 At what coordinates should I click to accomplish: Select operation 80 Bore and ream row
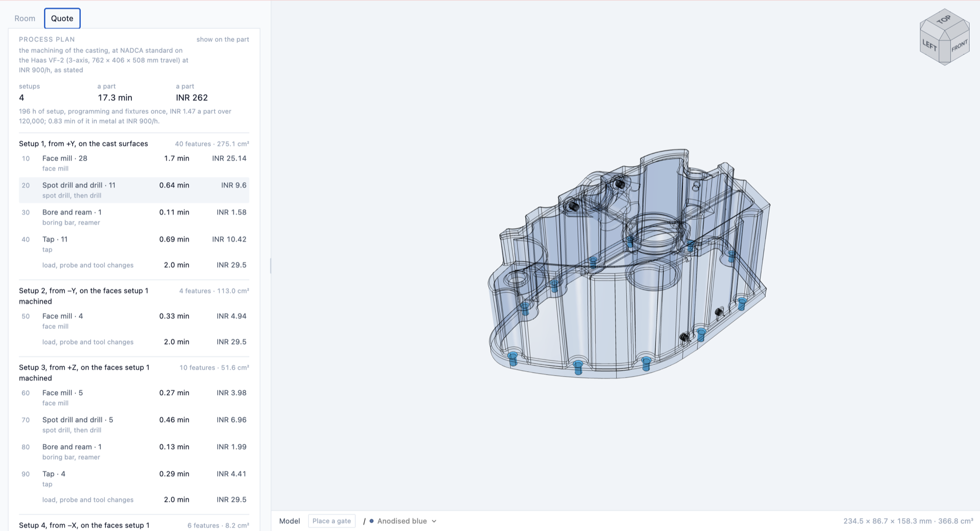pos(134,451)
